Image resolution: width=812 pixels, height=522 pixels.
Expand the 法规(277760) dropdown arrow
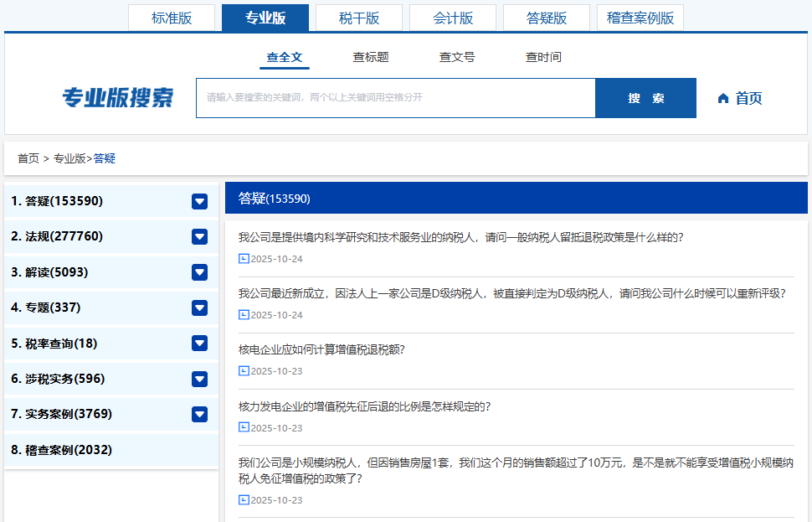(199, 236)
